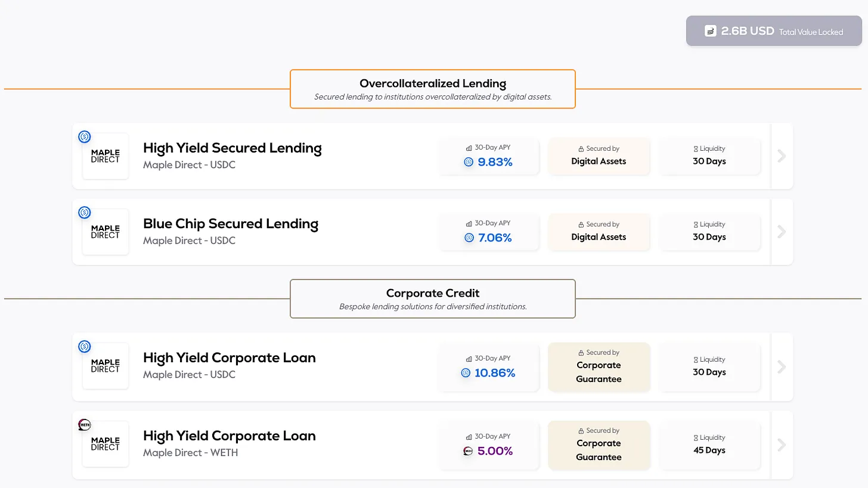Select the USDC badge on Blue Chip Secured Lending

[84, 212]
